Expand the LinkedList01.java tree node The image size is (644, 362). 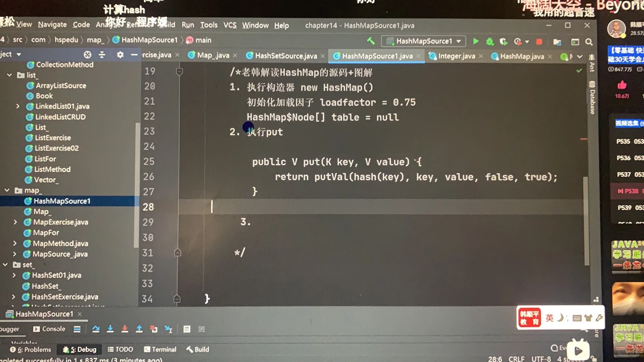(x=17, y=106)
